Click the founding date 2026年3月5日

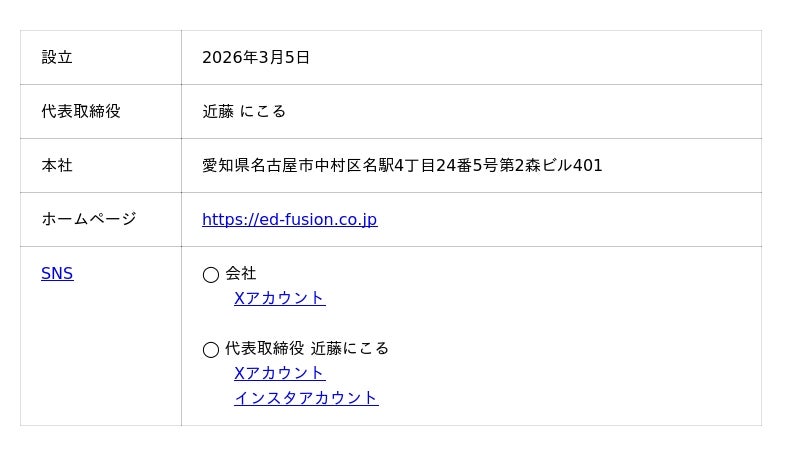(x=256, y=58)
